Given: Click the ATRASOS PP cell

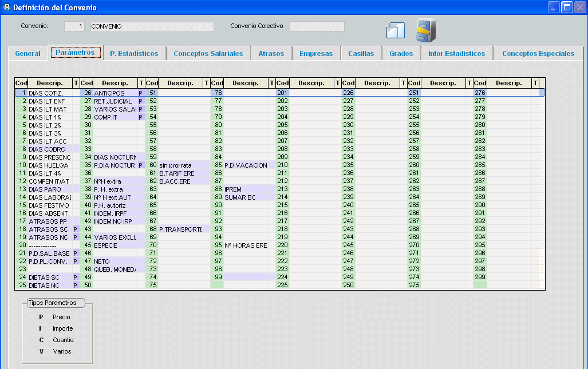Looking at the screenshot, I should tap(50, 221).
